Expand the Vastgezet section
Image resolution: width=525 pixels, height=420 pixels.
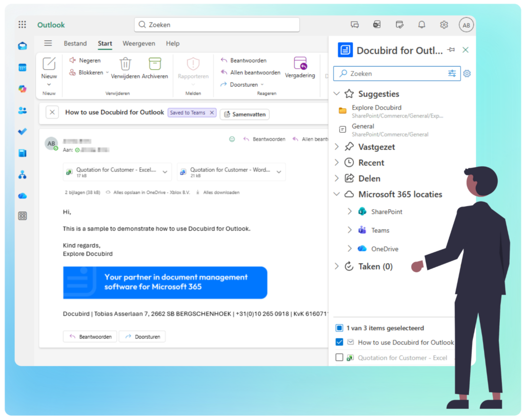tap(337, 147)
